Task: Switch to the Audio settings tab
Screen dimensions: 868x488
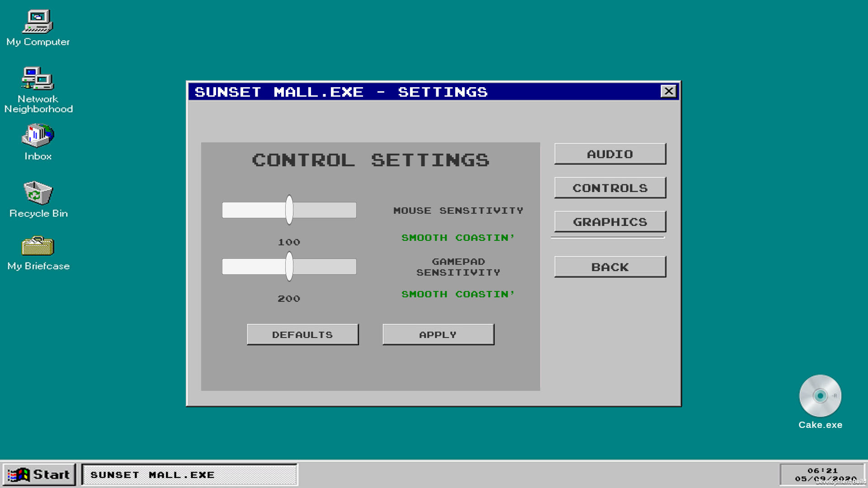Action: [610, 154]
